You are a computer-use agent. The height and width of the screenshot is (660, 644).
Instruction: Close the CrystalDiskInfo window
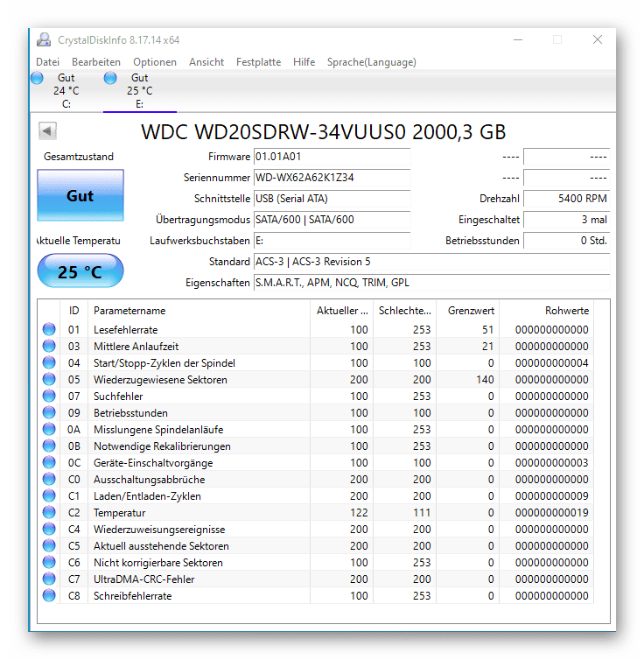coord(598,39)
